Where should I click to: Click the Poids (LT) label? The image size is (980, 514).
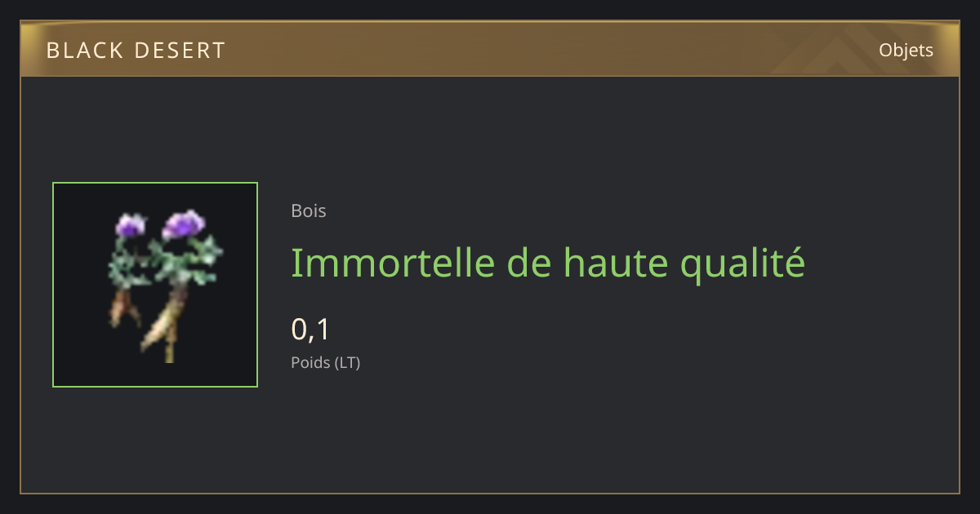tap(326, 362)
